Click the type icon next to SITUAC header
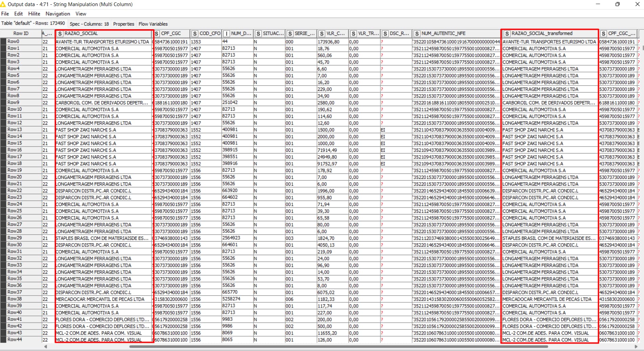Screen dimensions: 644x351 (258, 34)
